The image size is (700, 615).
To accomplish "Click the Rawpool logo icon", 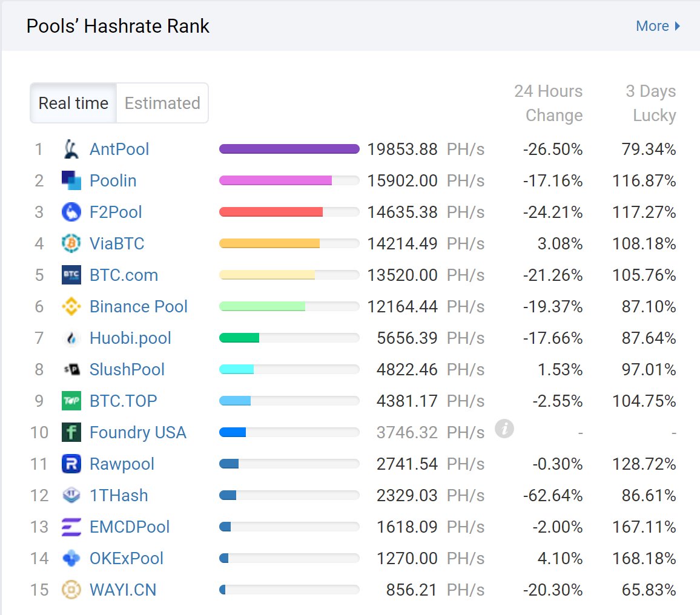I will click(71, 464).
